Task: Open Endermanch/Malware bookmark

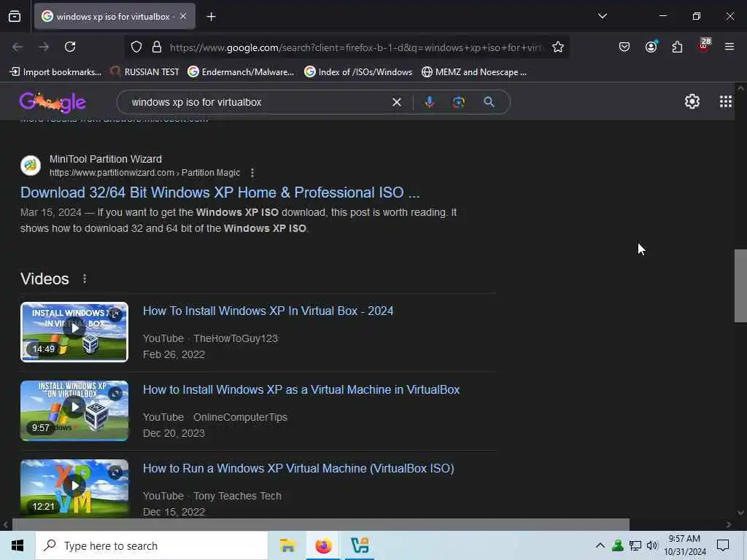Action: (241, 72)
